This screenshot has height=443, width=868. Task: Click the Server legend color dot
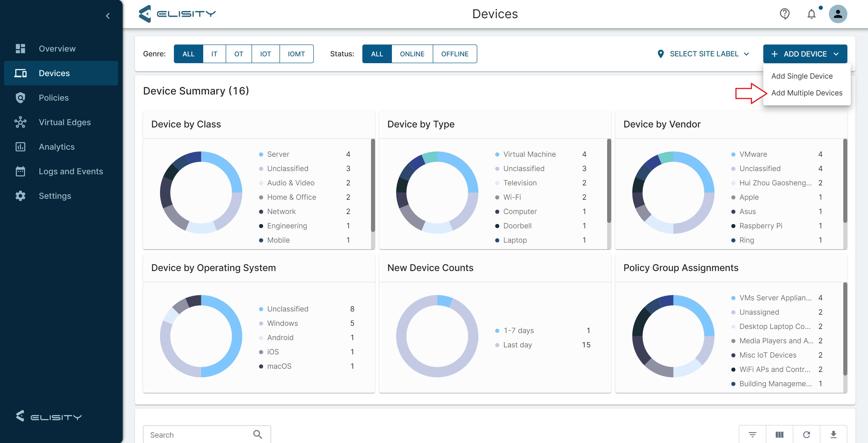(x=261, y=154)
